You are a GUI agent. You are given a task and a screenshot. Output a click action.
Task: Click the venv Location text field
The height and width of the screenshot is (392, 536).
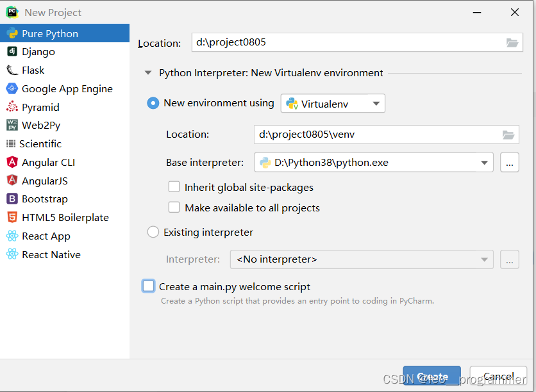click(x=386, y=135)
